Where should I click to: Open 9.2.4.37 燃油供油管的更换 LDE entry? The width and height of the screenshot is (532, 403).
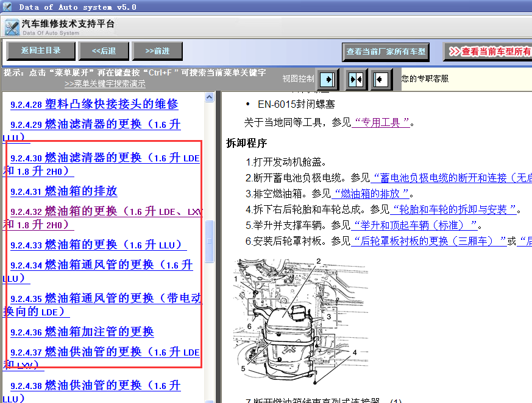pos(101,359)
